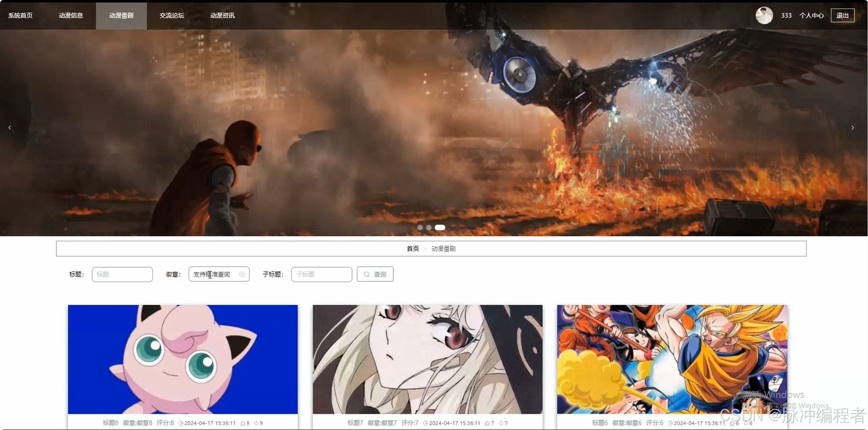The image size is (868, 430).
Task: Select the 动漫番剧 nav tab
Action: pyautogui.click(x=121, y=16)
